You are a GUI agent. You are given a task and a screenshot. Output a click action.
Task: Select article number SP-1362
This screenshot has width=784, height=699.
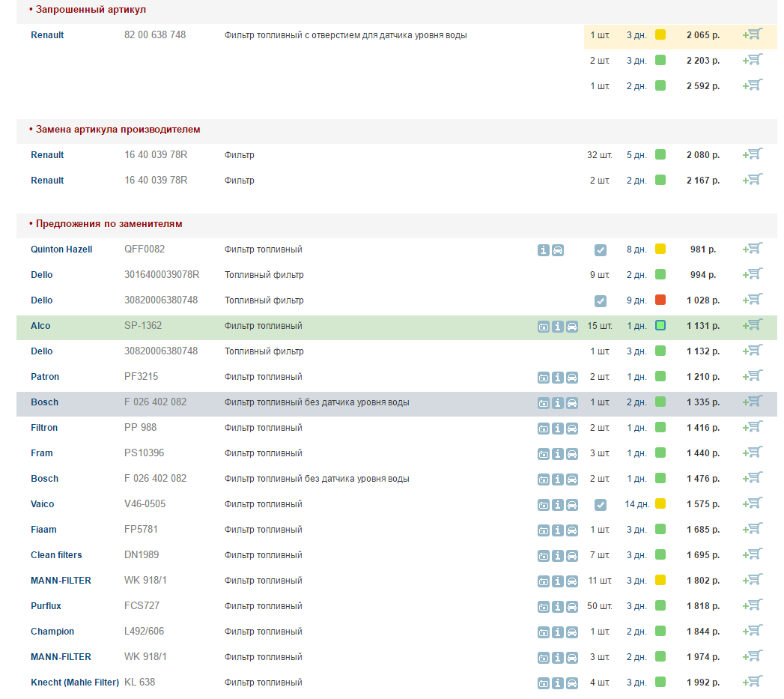point(143,326)
